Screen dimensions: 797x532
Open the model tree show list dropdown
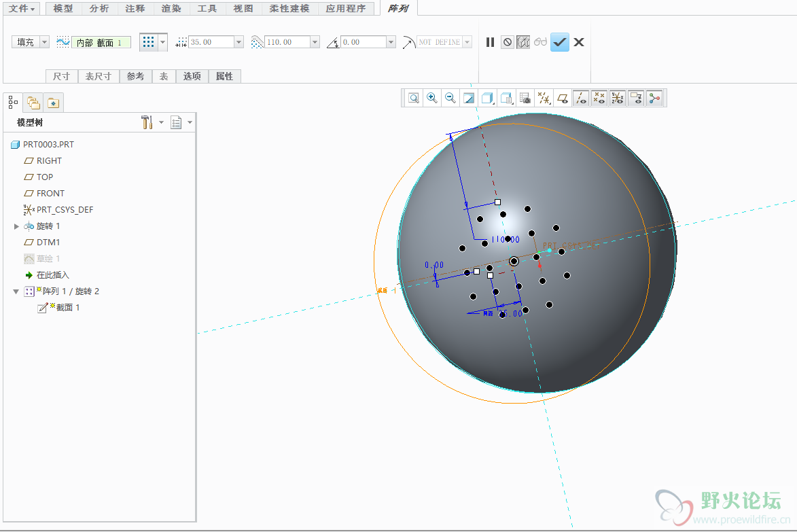click(181, 122)
